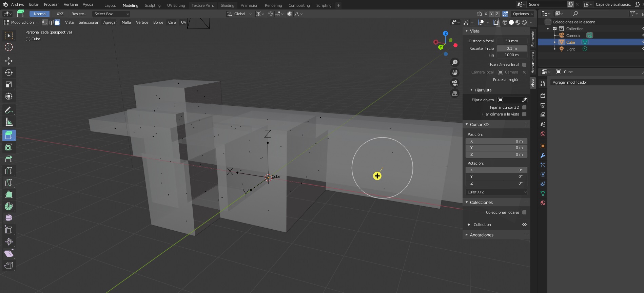Open the Editar menu
Viewport: 644px width, 293px height.
34,4
